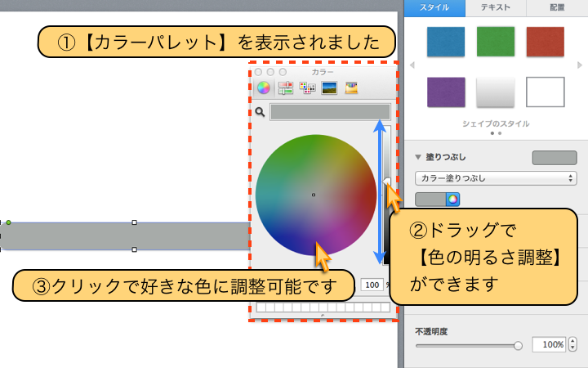The width and height of the screenshot is (588, 368).
Task: Collapse the 塗りつぶし section
Action: [x=419, y=157]
